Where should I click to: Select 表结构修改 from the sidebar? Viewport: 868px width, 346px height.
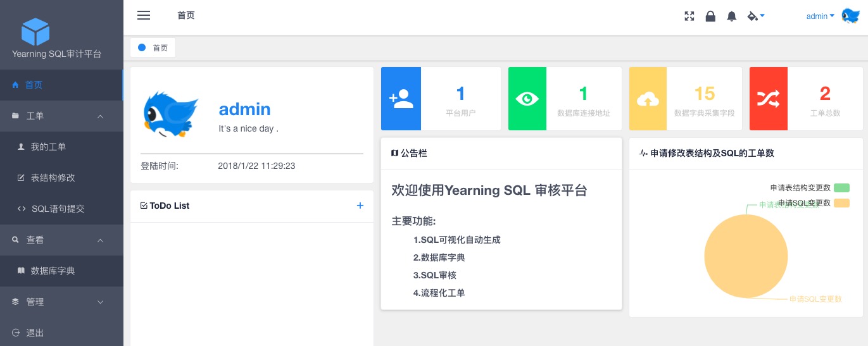[53, 178]
